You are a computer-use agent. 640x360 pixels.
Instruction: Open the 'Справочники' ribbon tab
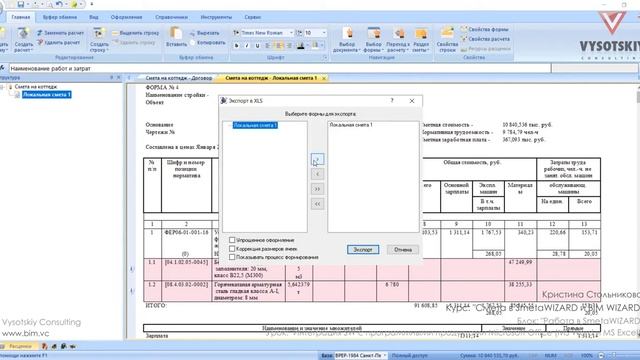point(171,17)
